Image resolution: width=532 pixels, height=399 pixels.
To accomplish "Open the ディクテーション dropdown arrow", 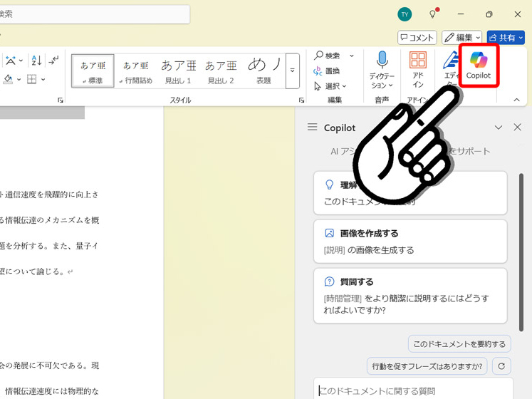I will coord(390,85).
